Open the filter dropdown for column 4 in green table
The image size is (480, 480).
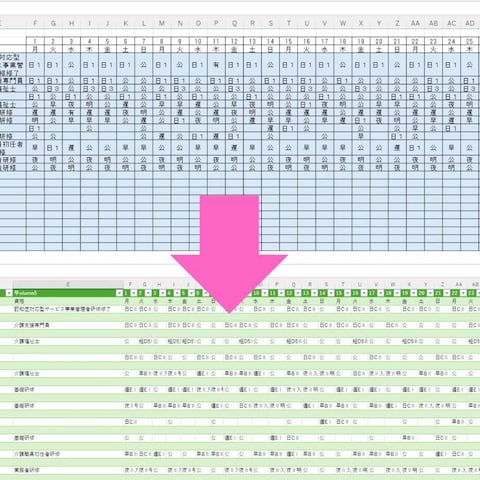click(x=177, y=293)
